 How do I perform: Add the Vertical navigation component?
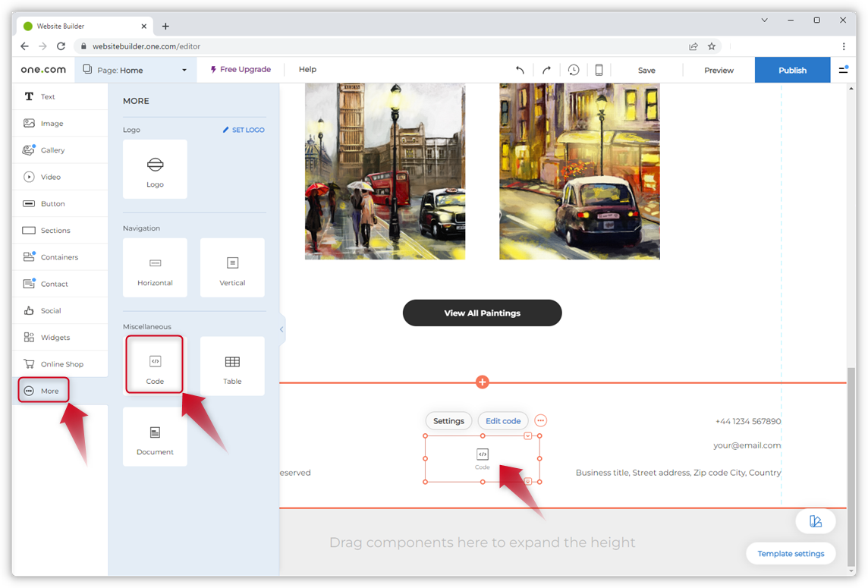(x=232, y=268)
